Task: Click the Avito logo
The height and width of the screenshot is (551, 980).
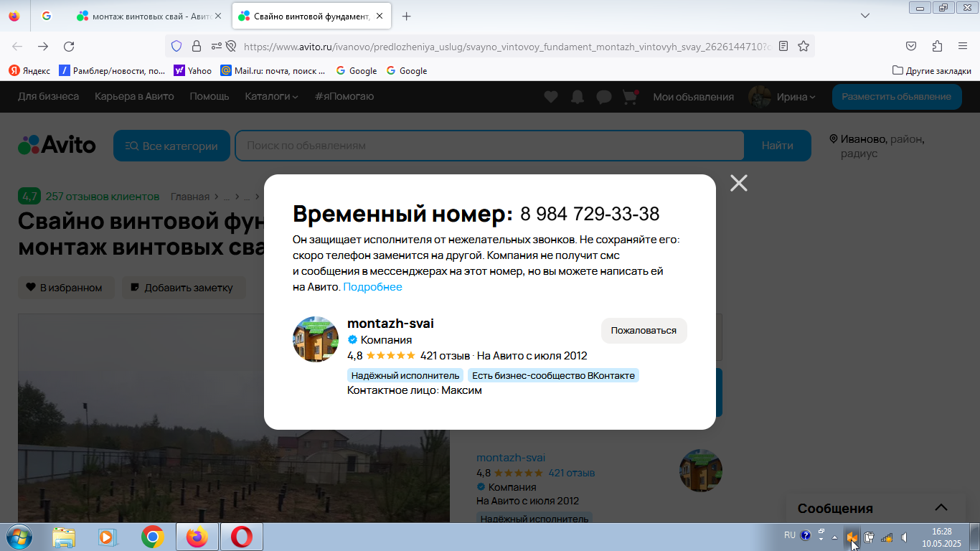Action: point(57,145)
